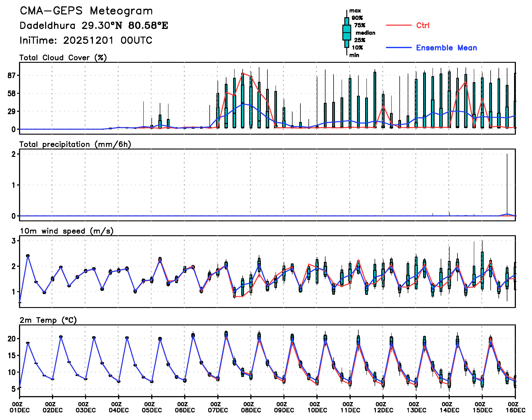Viewport: 532px width, 420px height.
Task: Click the 10m wind speed panel title
Action: click(x=66, y=231)
